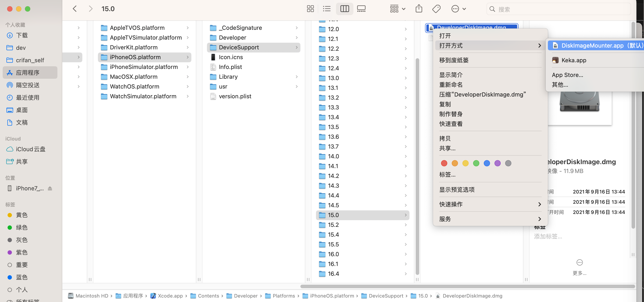Click the 更多… more button in preview
Viewport: 644px width, 302px height.
pyautogui.click(x=579, y=267)
